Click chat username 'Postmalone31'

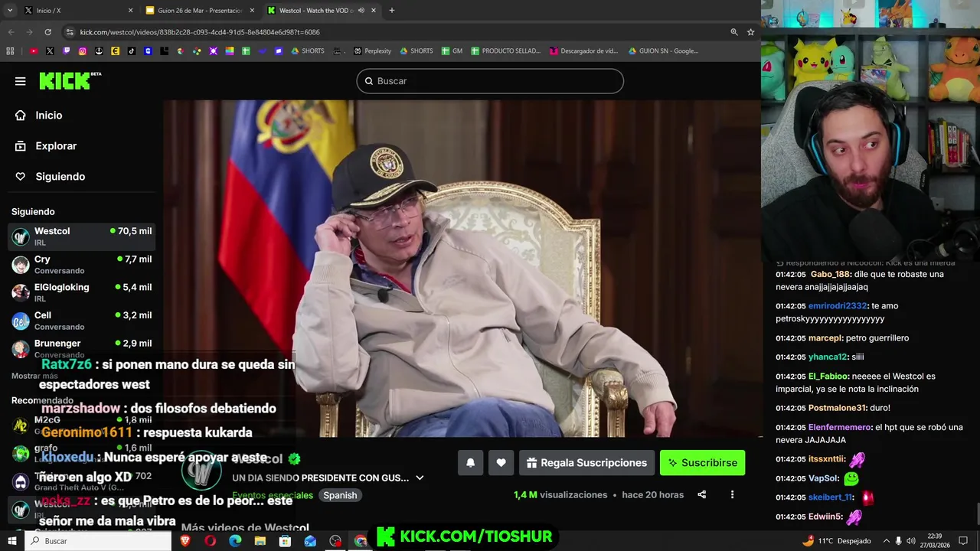tap(836, 408)
